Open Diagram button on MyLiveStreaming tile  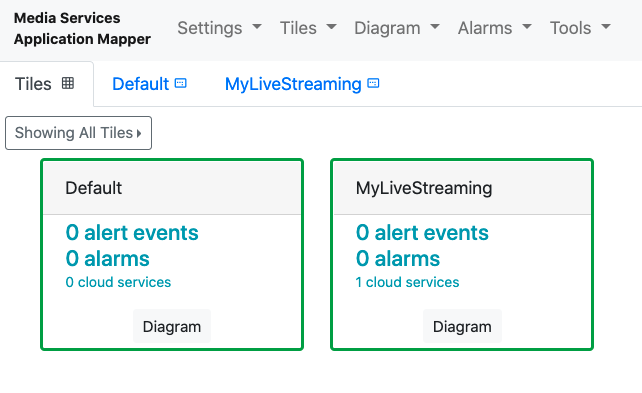(462, 327)
